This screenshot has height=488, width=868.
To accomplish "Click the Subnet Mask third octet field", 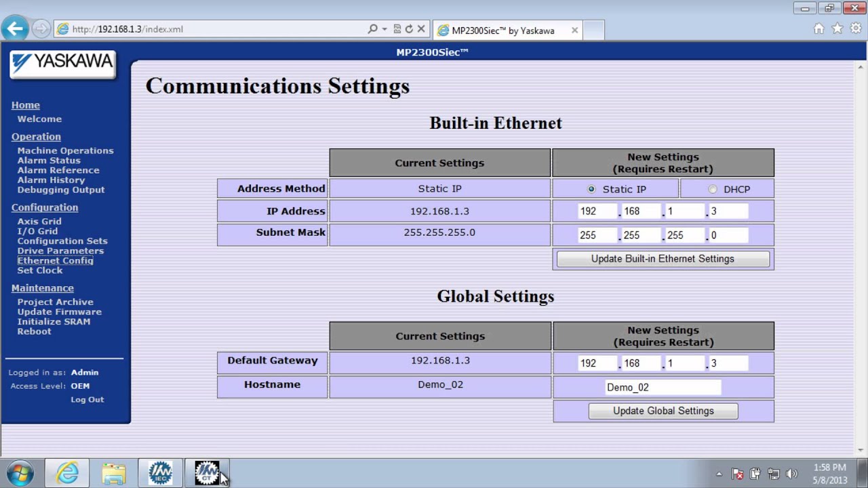I will [685, 235].
